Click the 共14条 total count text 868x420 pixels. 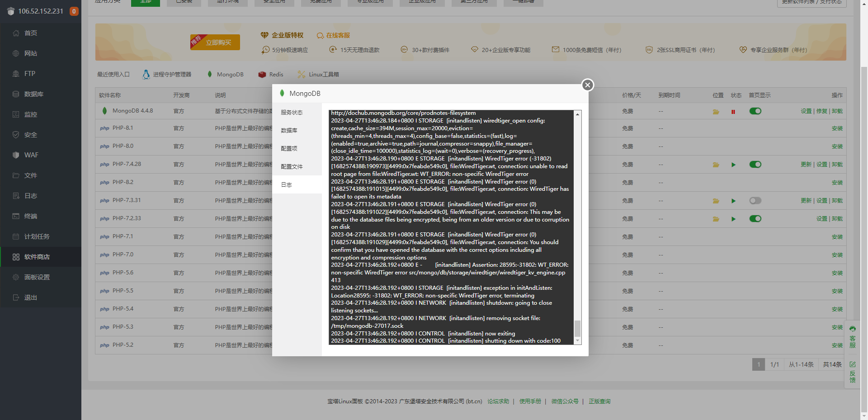tap(832, 364)
